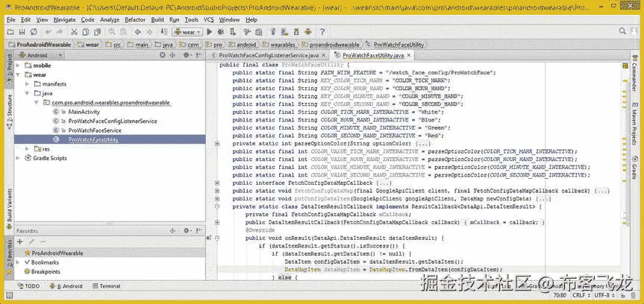Hide the Project panel via header icon
644x304 pixels.
(199, 55)
